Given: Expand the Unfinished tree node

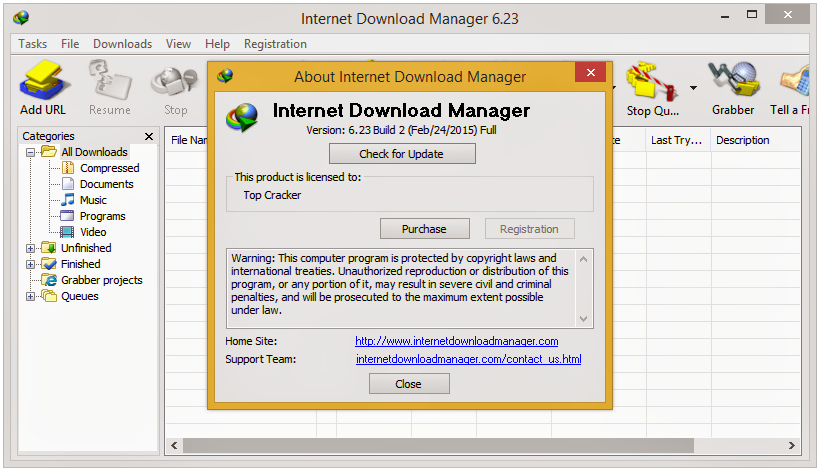Looking at the screenshot, I should click(31, 248).
